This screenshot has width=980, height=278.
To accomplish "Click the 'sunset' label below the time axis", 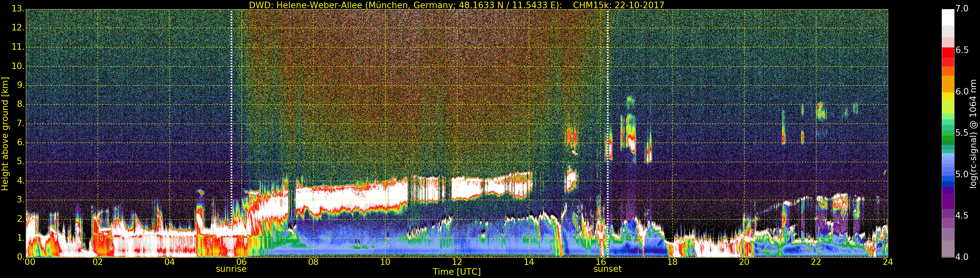I will click(x=608, y=269).
